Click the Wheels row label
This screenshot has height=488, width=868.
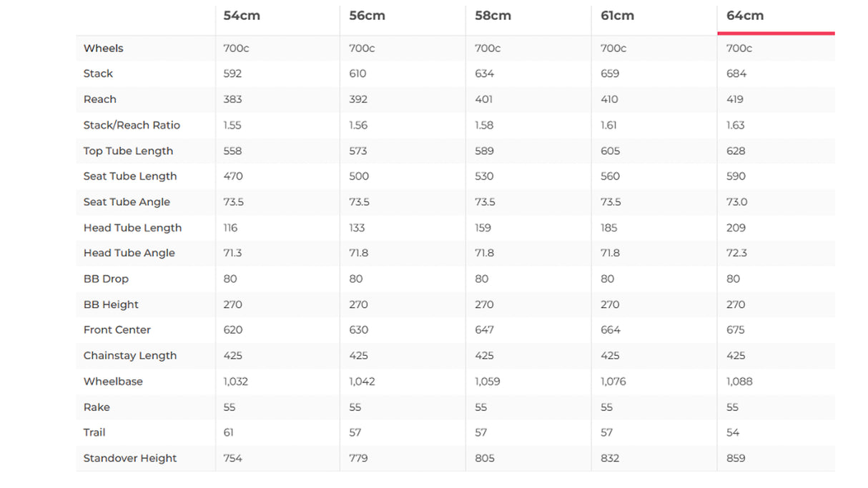coord(104,49)
